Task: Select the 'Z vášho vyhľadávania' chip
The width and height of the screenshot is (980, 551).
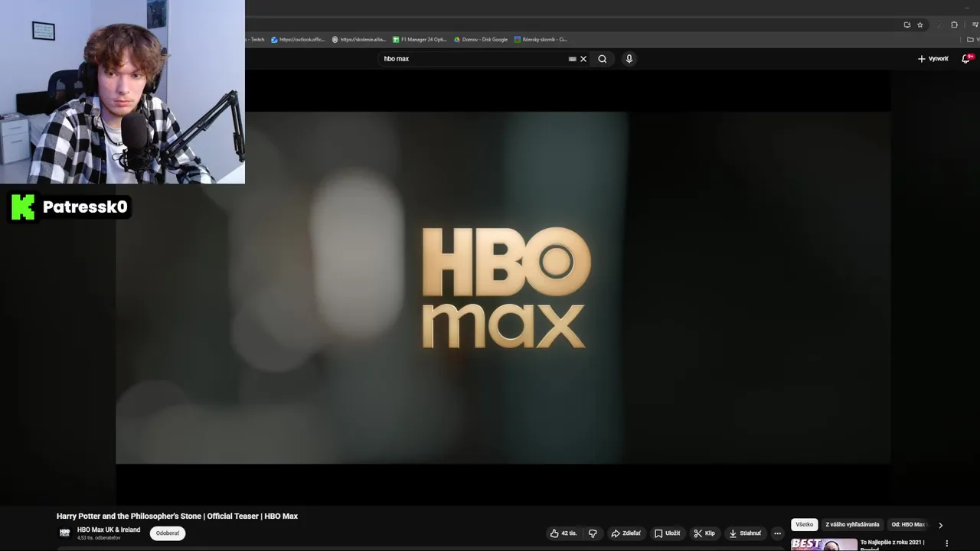Action: point(852,525)
